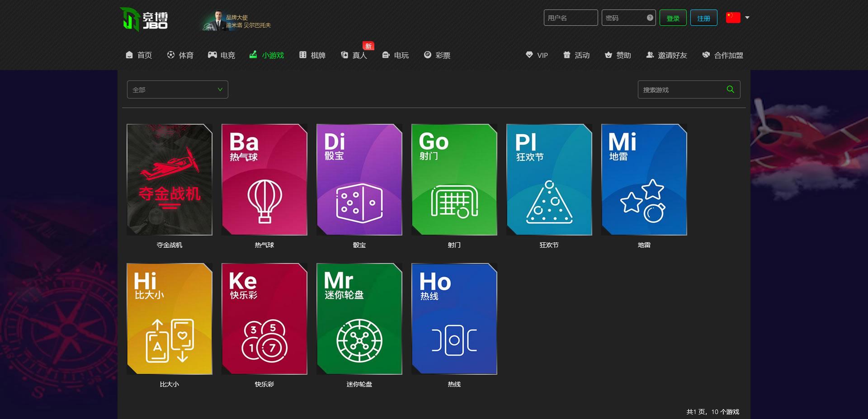Open the Mr 迷你轮盘 roulette game card
Screen dimensions: 868x419
click(359, 319)
